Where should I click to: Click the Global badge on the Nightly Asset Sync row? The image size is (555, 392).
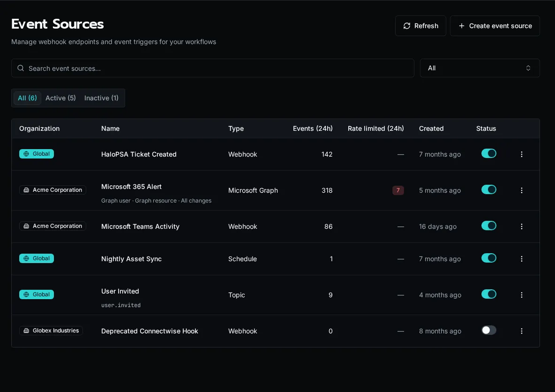tap(37, 258)
